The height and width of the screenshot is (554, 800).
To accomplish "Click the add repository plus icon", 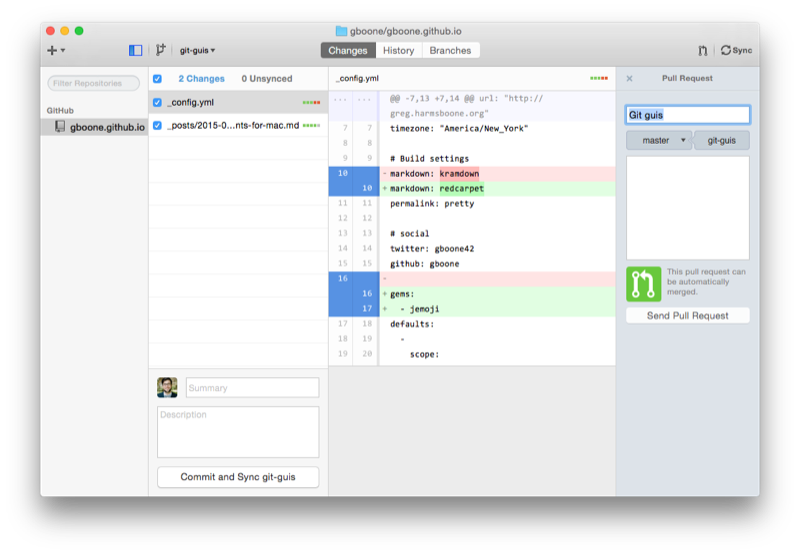I will (52, 50).
